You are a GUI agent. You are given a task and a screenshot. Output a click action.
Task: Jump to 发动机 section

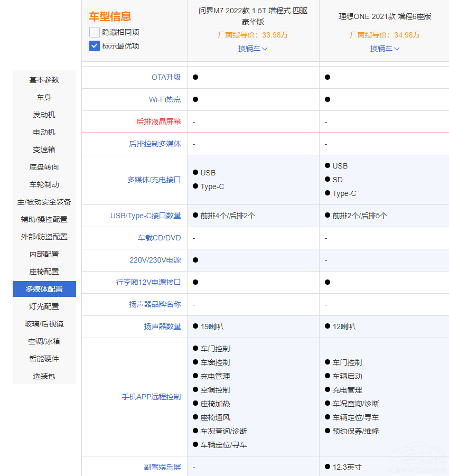point(44,115)
